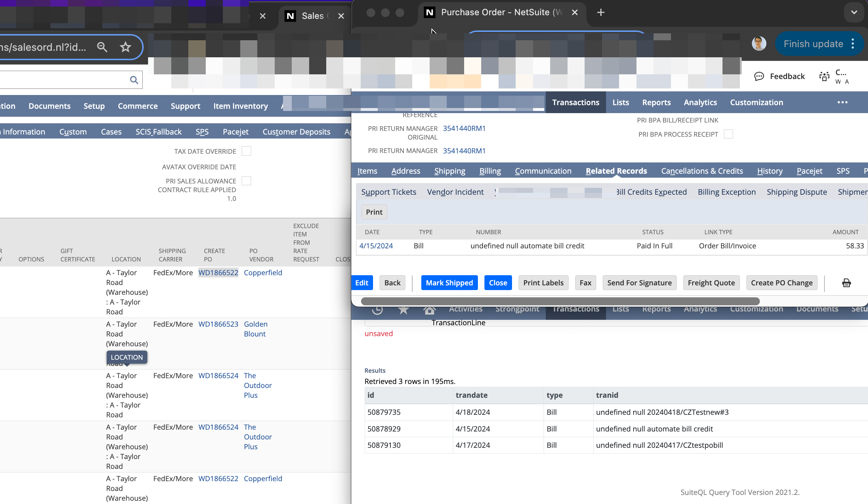This screenshot has height=504, width=868.
Task: Open the Reports menu in Purchase Order window
Action: tap(656, 102)
